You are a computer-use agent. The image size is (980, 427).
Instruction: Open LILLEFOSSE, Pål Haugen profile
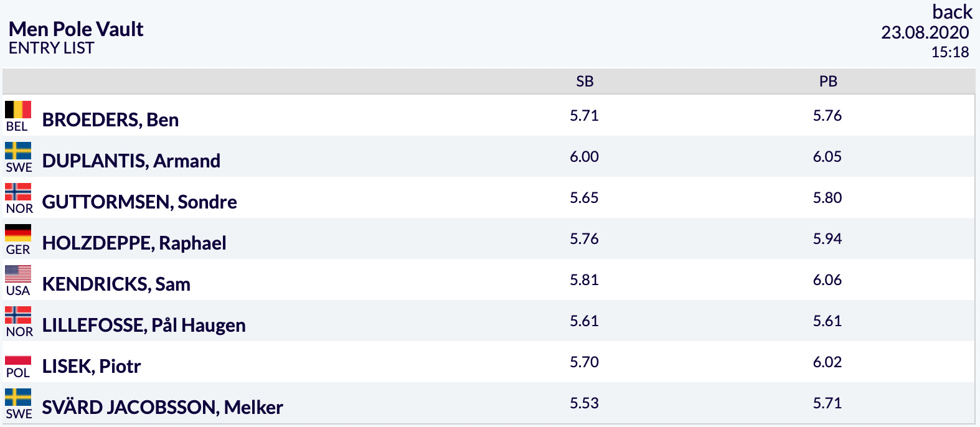pos(144,325)
